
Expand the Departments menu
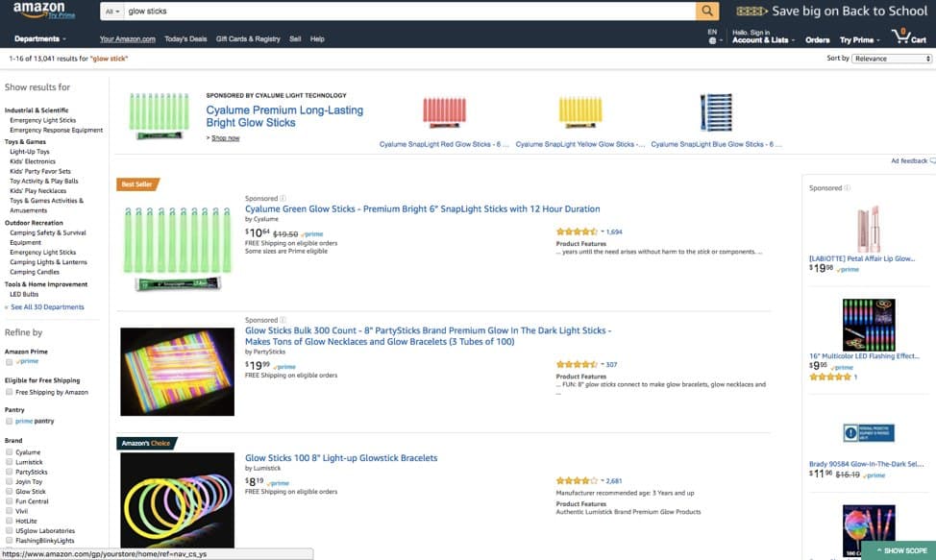(40, 38)
